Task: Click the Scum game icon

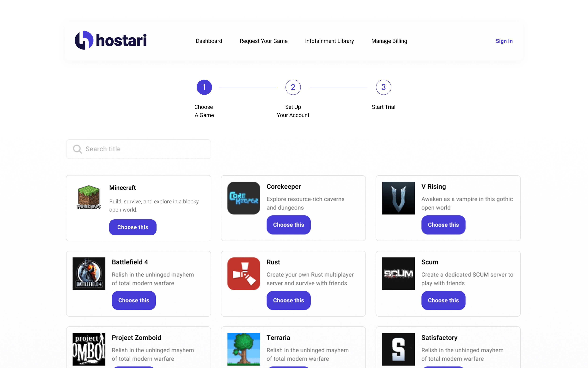Action: click(399, 274)
